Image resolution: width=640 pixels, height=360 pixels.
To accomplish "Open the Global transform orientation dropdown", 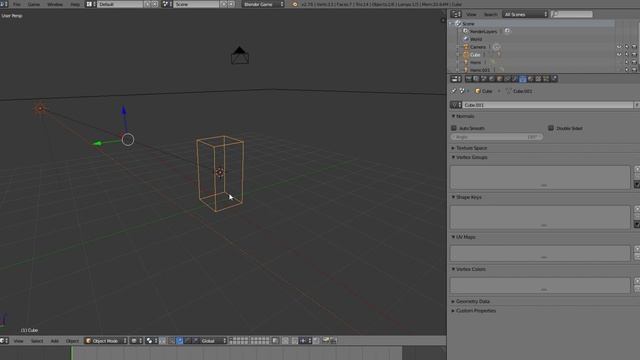I will pos(213,340).
